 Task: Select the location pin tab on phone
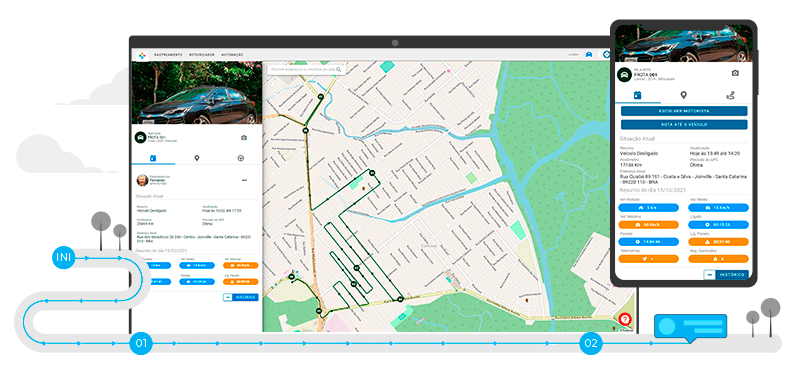(x=683, y=95)
